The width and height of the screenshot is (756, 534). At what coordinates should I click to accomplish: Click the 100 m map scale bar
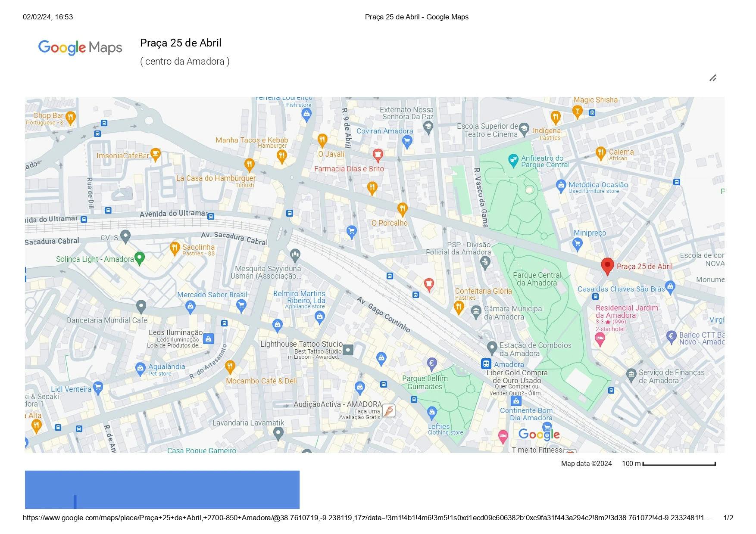click(679, 464)
